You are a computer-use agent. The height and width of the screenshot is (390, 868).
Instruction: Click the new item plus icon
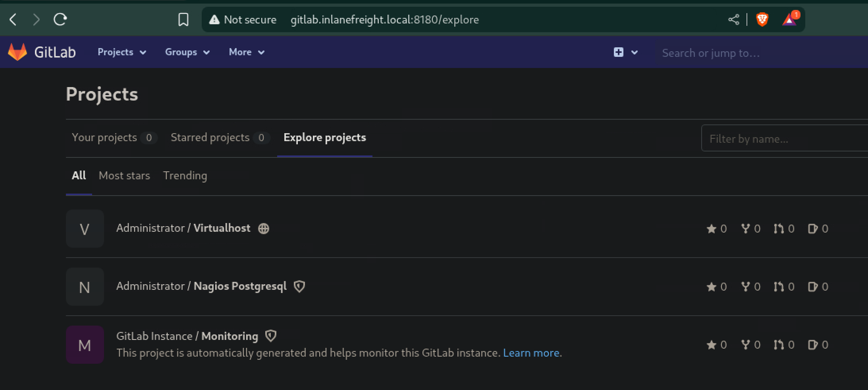pos(618,52)
